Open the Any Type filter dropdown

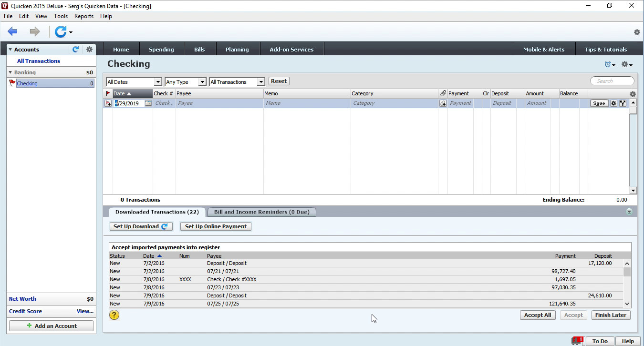pyautogui.click(x=185, y=82)
